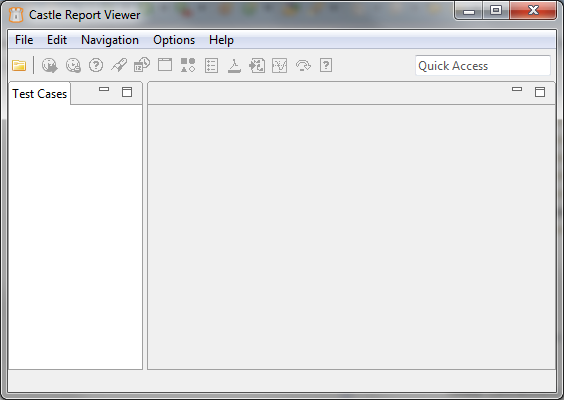Open the File menu
Image resolution: width=564 pixels, height=400 pixels.
pyautogui.click(x=24, y=40)
